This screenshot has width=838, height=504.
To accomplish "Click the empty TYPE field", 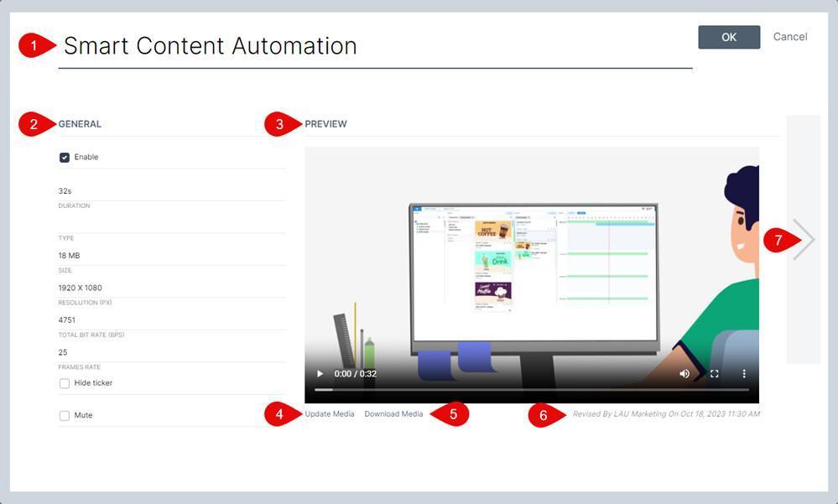I will point(172,223).
